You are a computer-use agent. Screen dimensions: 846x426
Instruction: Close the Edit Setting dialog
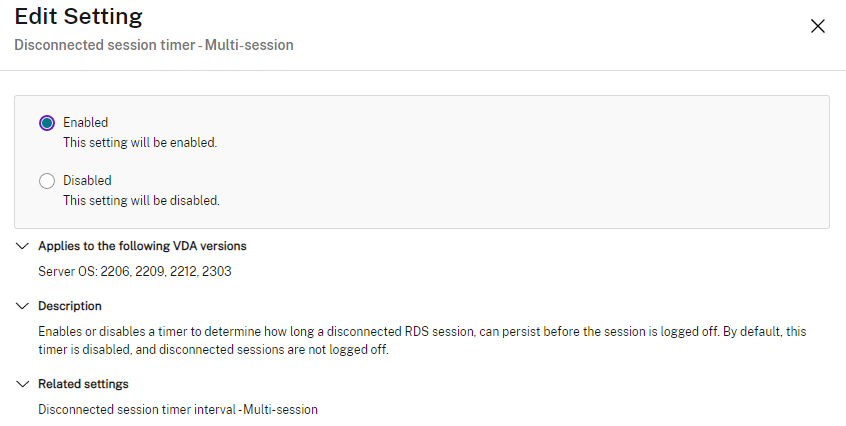pos(817,26)
